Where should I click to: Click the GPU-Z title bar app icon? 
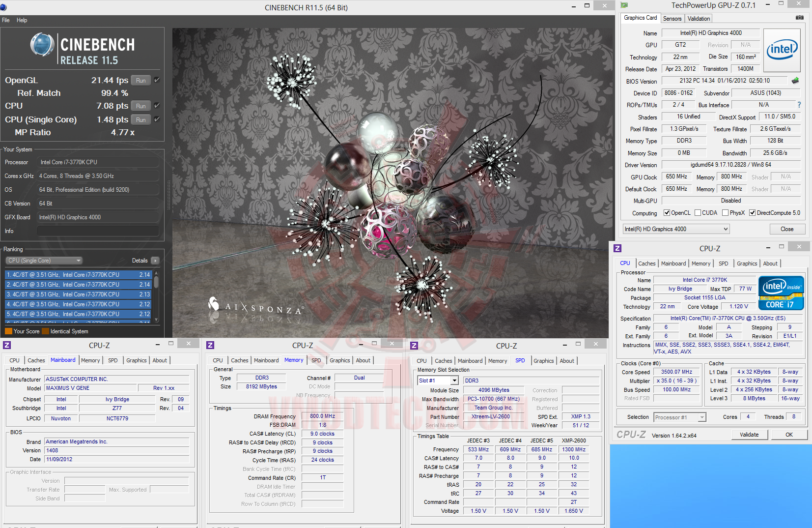tap(624, 5)
